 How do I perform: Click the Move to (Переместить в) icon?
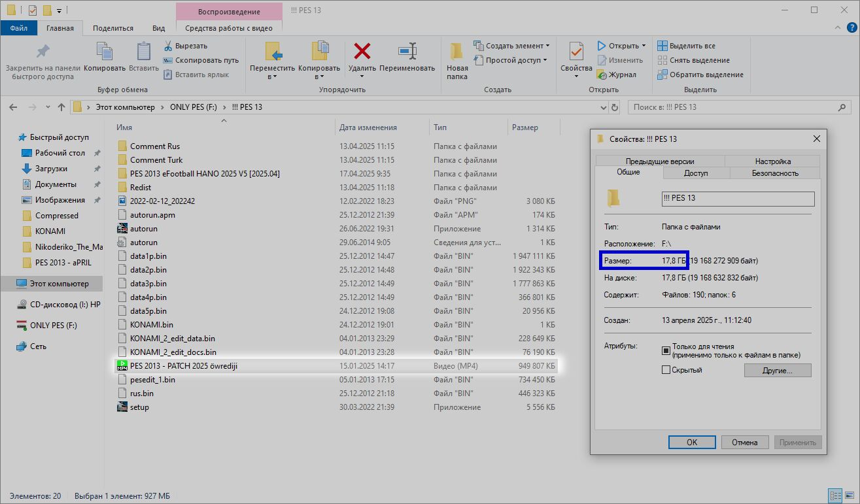click(x=273, y=51)
